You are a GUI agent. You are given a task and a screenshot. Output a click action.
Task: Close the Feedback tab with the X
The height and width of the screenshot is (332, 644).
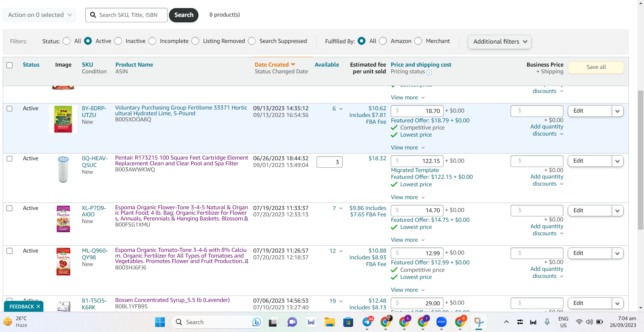(x=38, y=306)
